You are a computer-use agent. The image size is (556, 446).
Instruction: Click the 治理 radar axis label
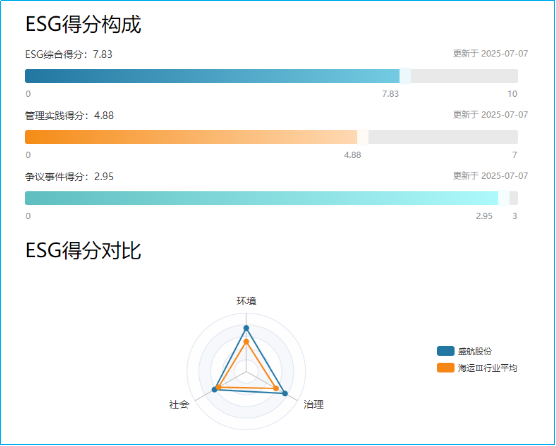[x=313, y=405]
